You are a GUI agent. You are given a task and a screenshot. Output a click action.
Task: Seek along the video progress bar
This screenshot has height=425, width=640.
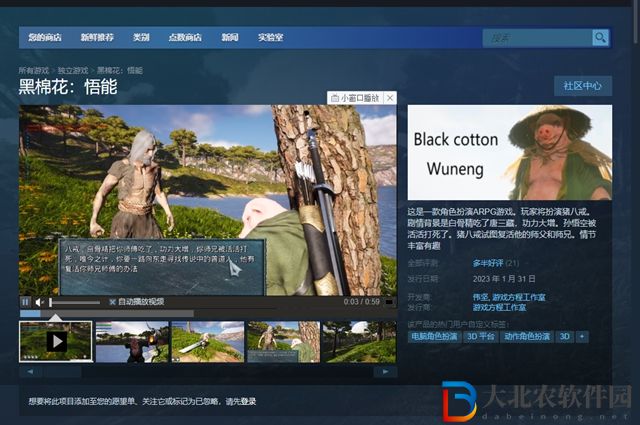(107, 314)
